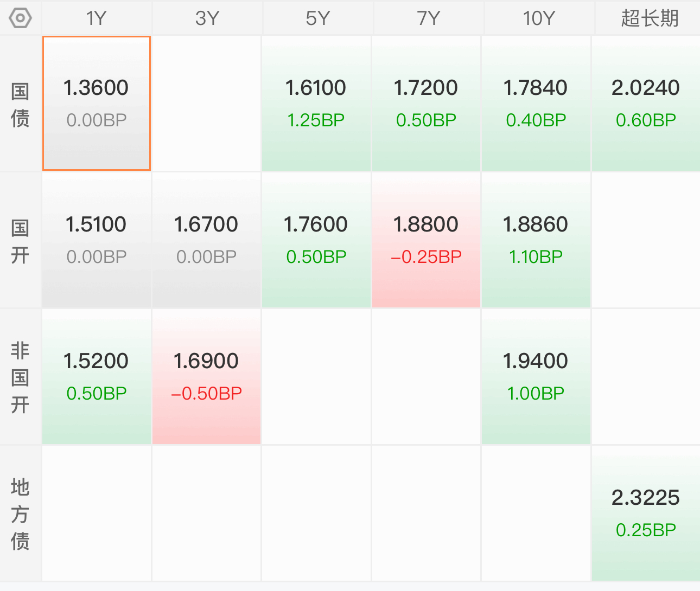Screen dimensions: 700x591
Task: Select the 1Y column header
Action: tap(97, 18)
